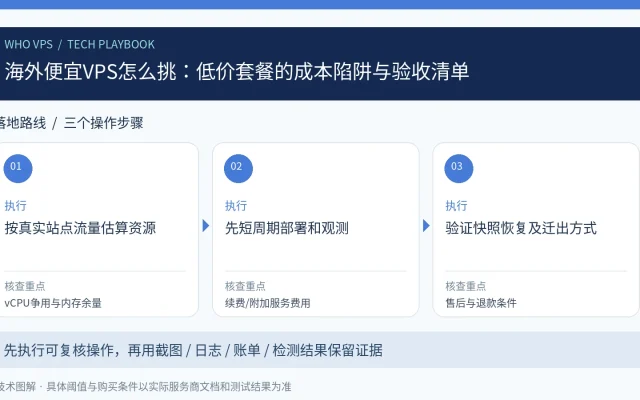This screenshot has height=400, width=640.
Task: Click the 执行 label in card 02
Action: (236, 205)
